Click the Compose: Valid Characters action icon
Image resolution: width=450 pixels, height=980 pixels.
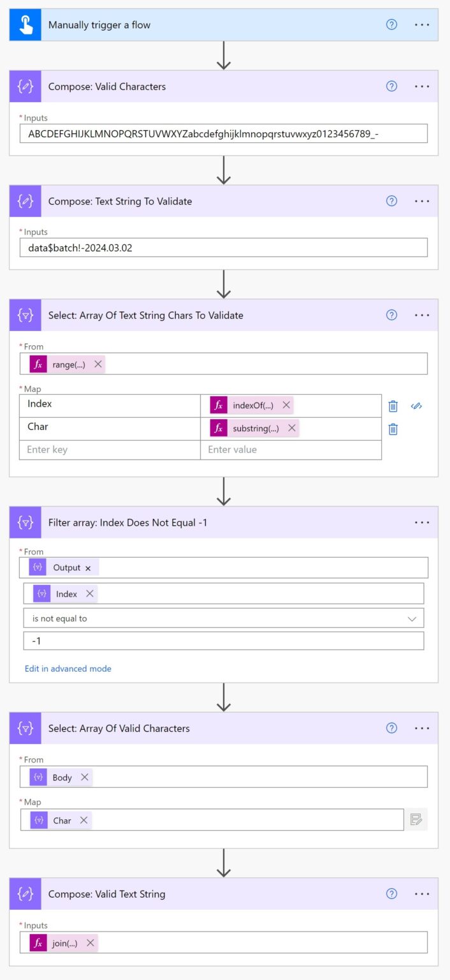24,86
